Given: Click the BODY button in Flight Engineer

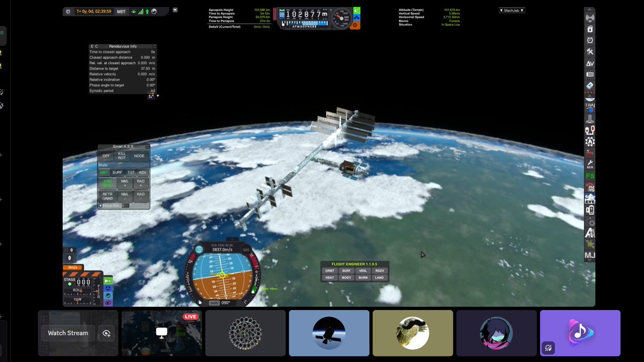Looking at the screenshot, I should (x=346, y=278).
